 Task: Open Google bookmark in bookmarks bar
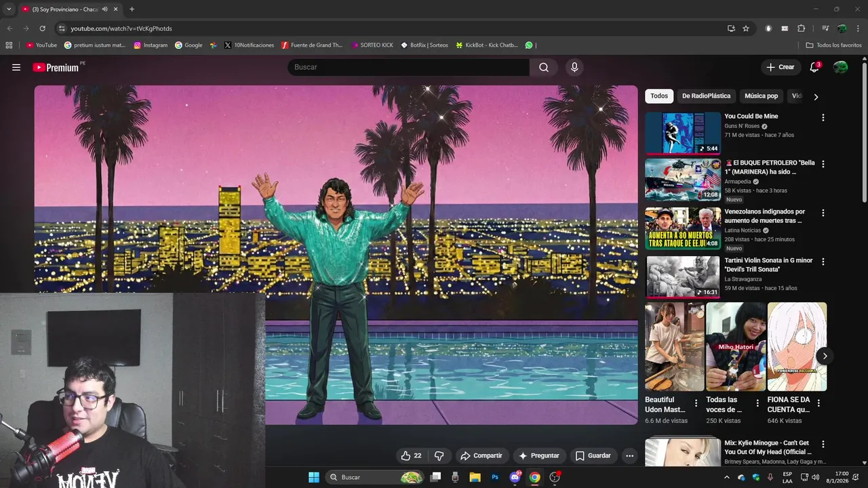189,45
